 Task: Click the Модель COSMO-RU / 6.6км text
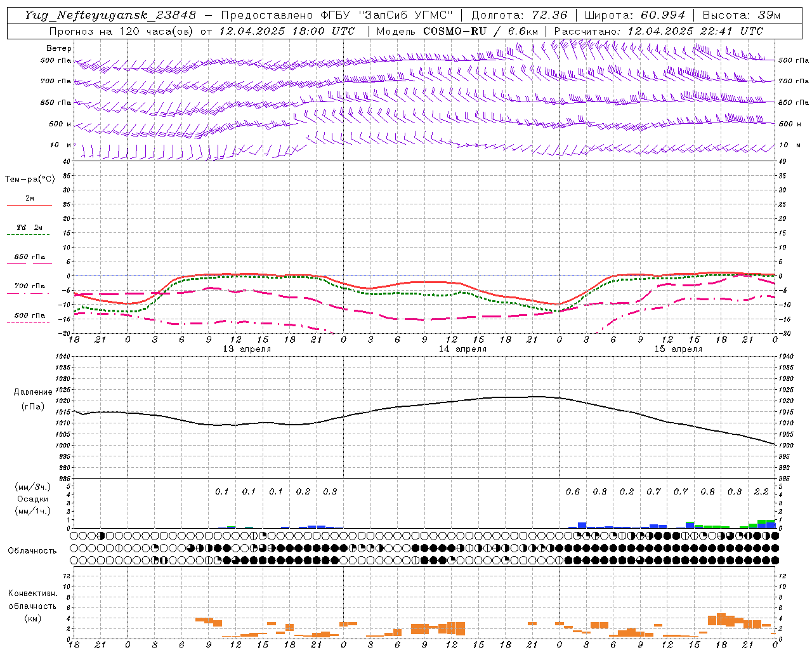(457, 31)
